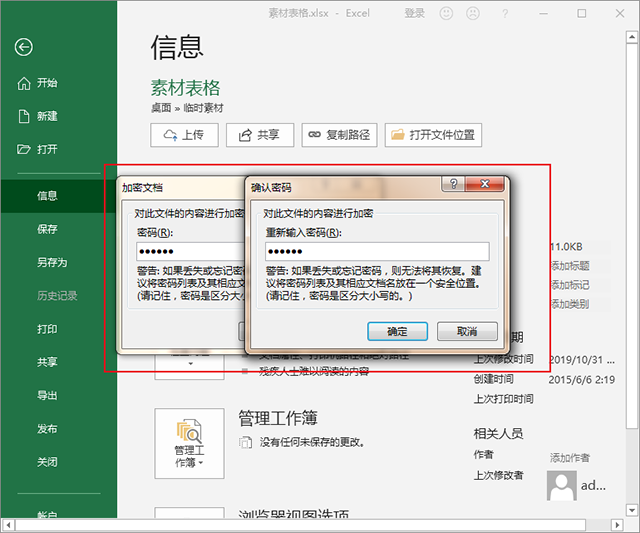Image resolution: width=640 pixels, height=533 pixels.
Task: Click 添加标题 property field
Action: point(570,266)
